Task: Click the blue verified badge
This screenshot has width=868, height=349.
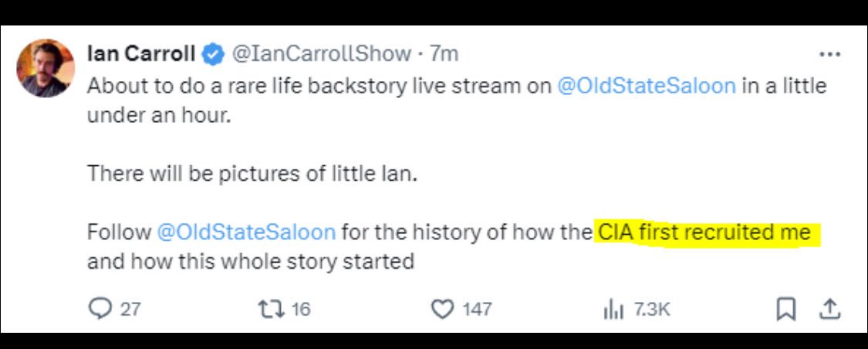Action: coord(214,53)
